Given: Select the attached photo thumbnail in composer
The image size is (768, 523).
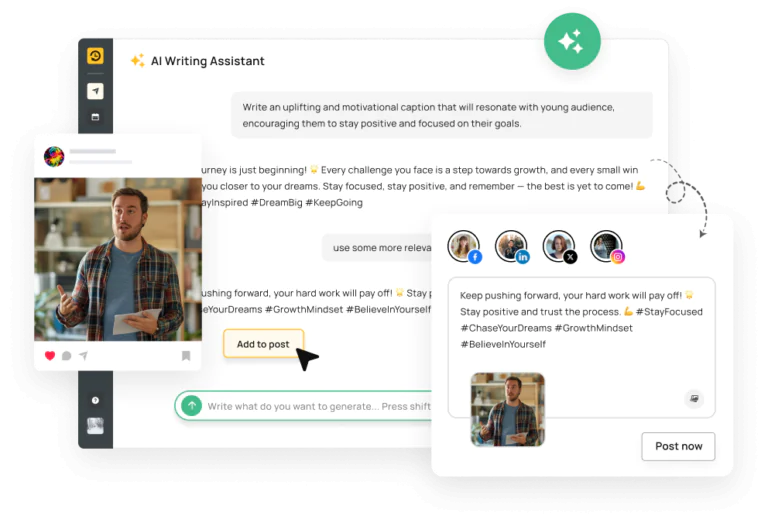Looking at the screenshot, I should click(507, 409).
